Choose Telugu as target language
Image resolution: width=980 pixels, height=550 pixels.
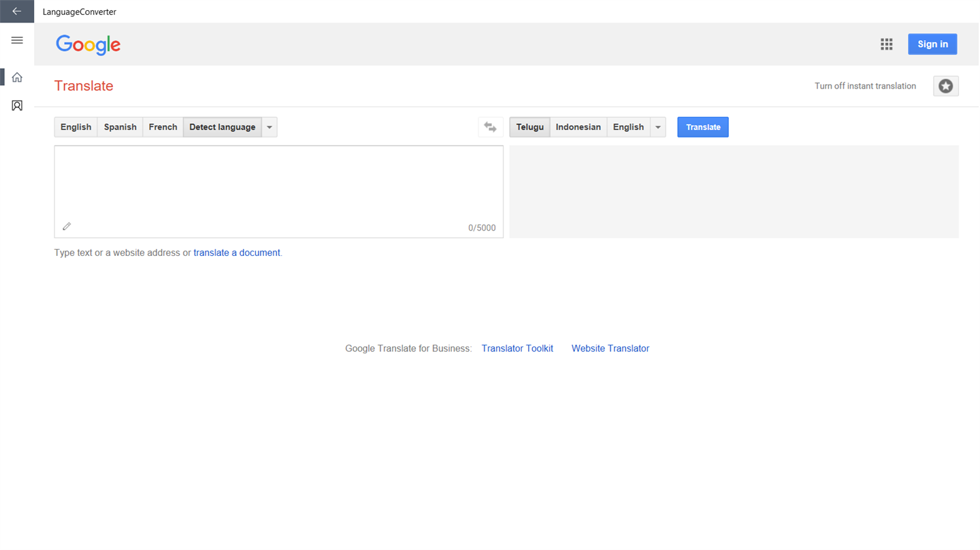pos(529,127)
